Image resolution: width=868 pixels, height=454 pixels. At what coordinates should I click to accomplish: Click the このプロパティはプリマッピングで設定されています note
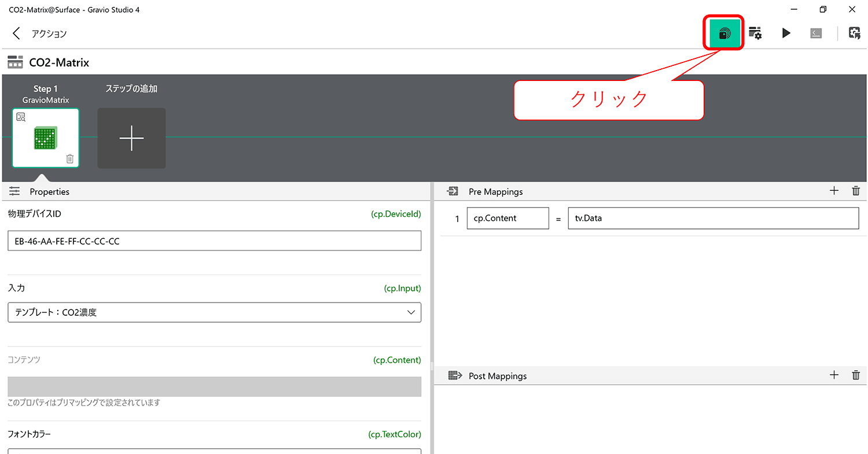coord(84,403)
